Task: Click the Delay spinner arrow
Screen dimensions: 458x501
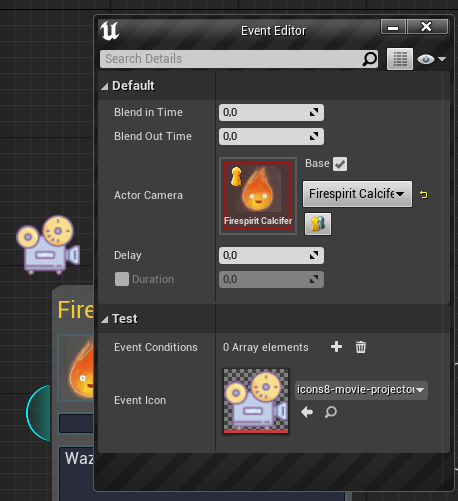Action: 314,255
